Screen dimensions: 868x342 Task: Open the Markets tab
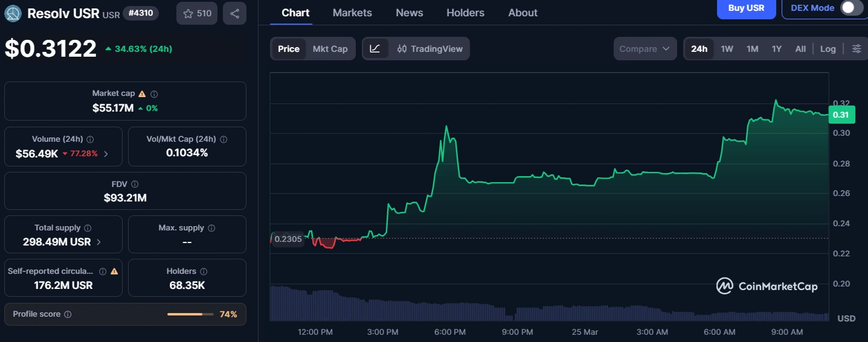tap(352, 13)
